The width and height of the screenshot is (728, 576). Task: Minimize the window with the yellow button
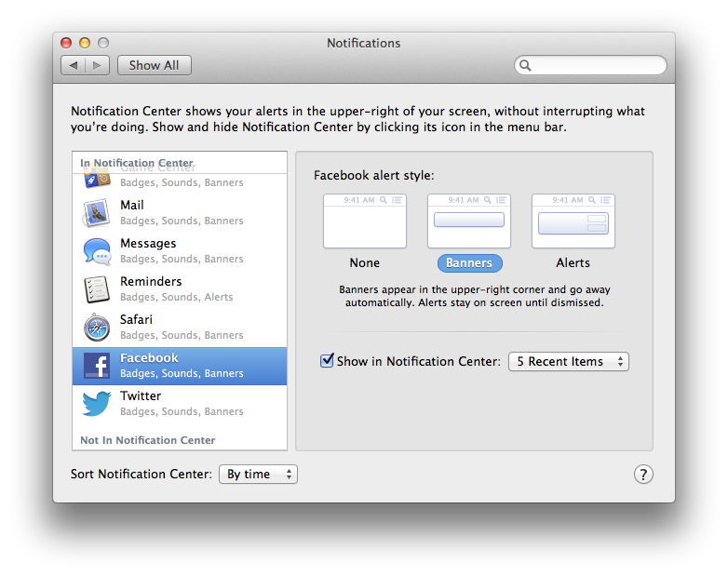[x=85, y=43]
